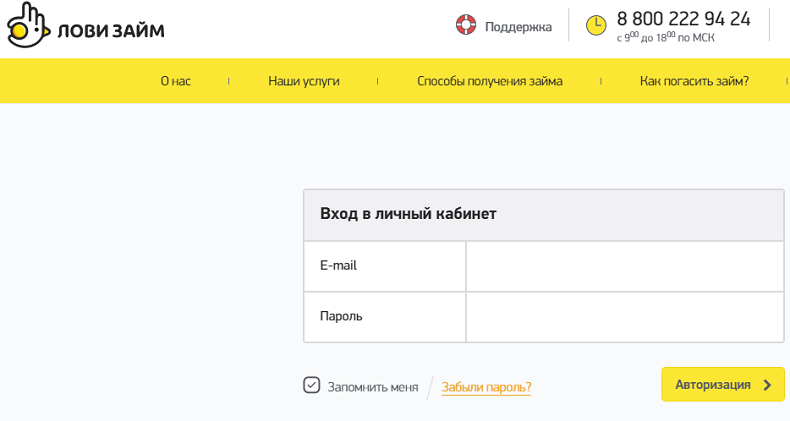This screenshot has width=790, height=421.
Task: Click the arrow chevron on Авторизация button
Action: tap(767, 385)
